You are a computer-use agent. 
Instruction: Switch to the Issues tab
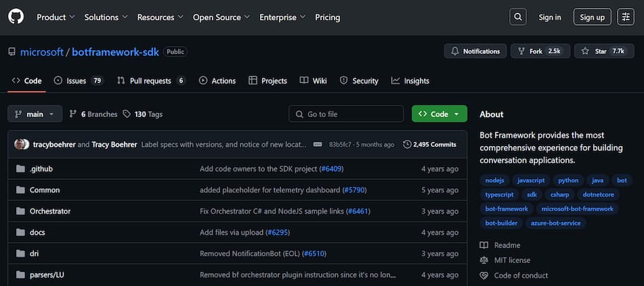click(x=79, y=81)
